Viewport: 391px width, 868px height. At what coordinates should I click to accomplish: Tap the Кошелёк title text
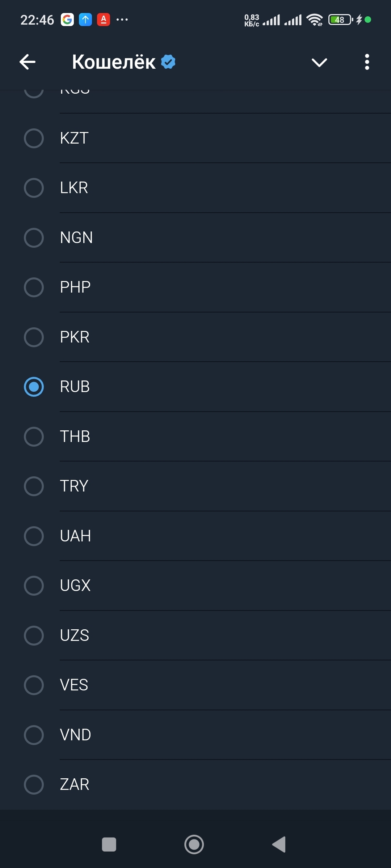point(114,62)
